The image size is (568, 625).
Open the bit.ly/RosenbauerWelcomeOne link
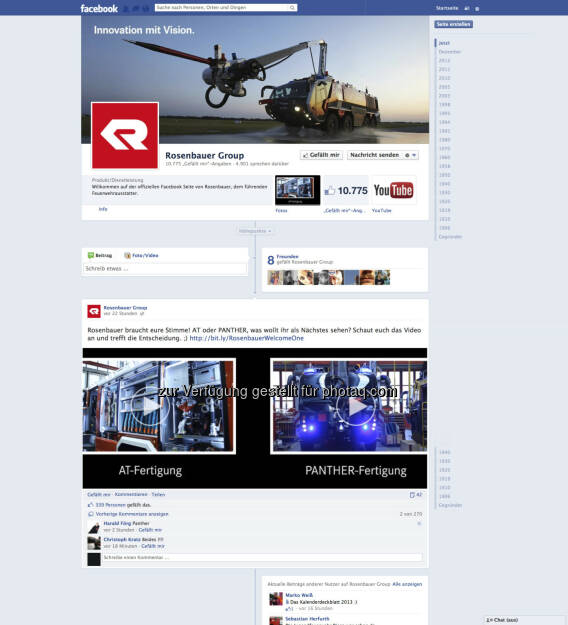(246, 338)
